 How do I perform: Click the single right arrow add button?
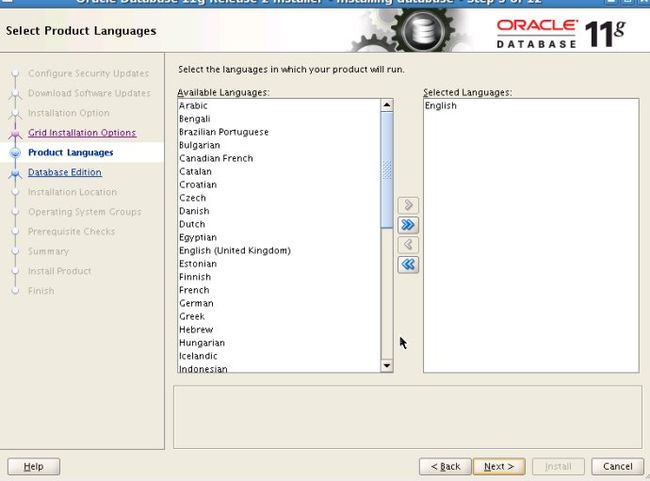coord(408,205)
